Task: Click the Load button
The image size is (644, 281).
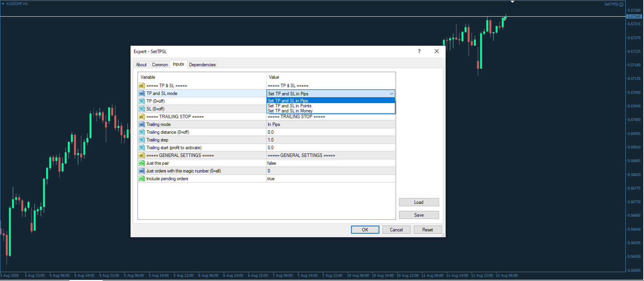Action: tap(419, 202)
